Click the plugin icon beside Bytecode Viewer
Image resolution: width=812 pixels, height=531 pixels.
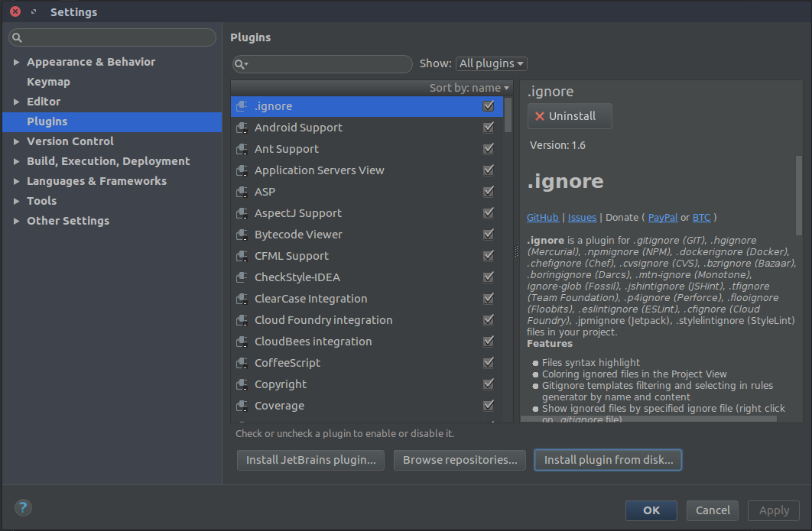click(242, 235)
